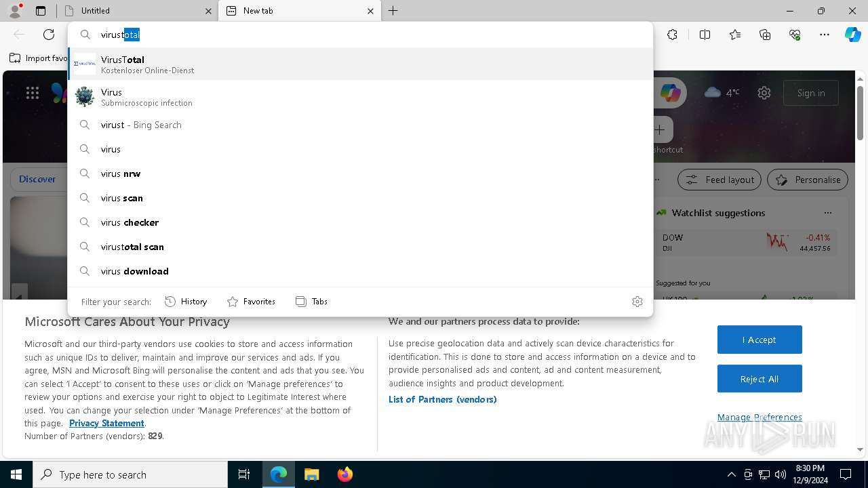Open the Edge profile icon
This screenshot has height=488, width=868.
15,11
